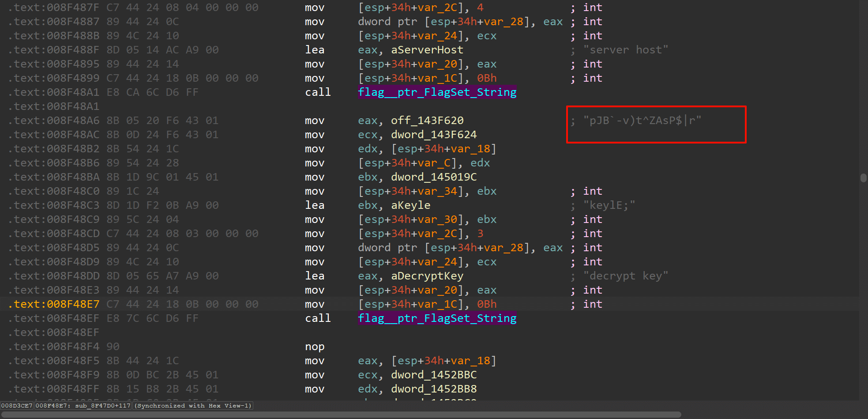Click address .text:008F48DD
This screenshot has height=419, width=868.
pos(54,276)
